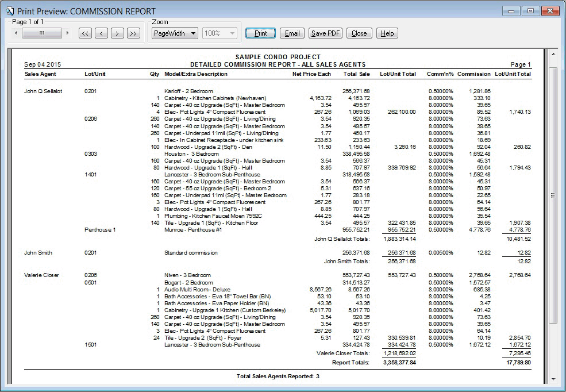Move the page slider thumb
The height and width of the screenshot is (392, 566).
pos(42,33)
